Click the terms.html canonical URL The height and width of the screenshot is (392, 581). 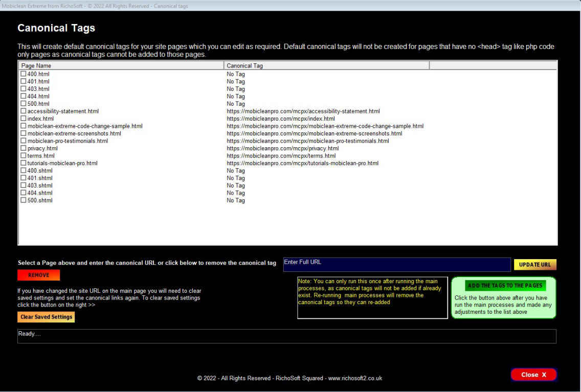point(281,156)
